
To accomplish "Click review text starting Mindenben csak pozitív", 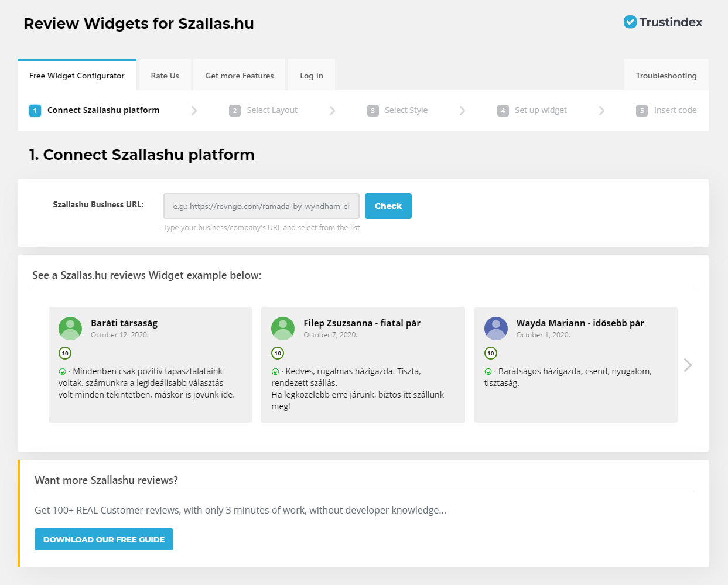I will coord(147,383).
